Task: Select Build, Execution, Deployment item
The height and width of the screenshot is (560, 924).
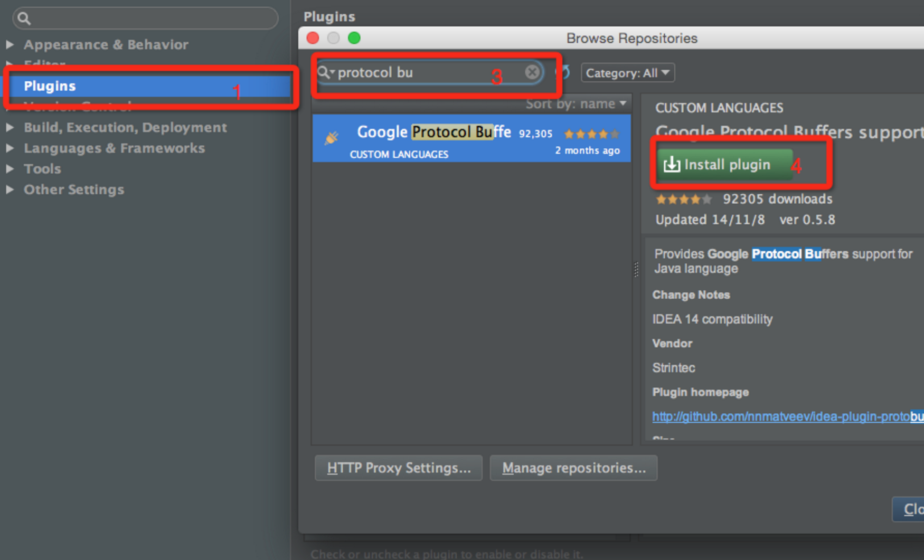Action: (125, 127)
